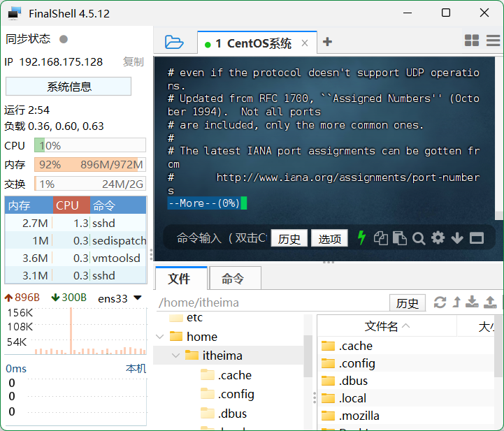
Task: Select the sedispatch process row
Action: pos(76,240)
